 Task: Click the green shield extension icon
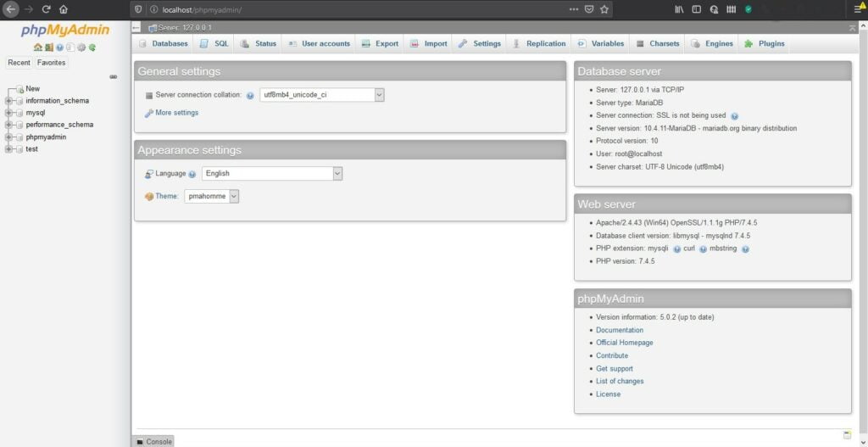(x=748, y=9)
